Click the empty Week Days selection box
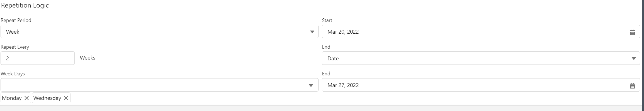 point(159,85)
